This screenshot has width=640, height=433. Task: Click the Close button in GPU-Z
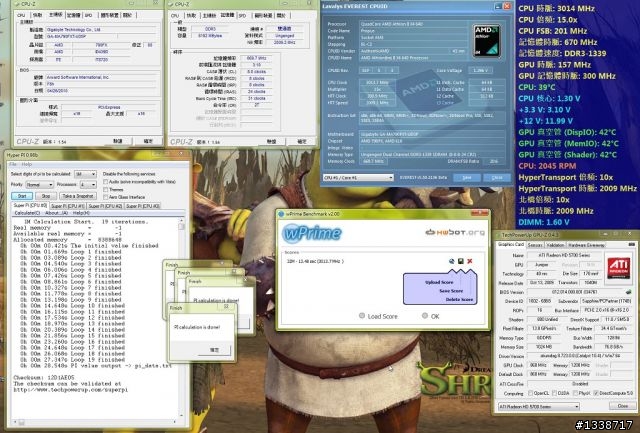tap(622, 406)
